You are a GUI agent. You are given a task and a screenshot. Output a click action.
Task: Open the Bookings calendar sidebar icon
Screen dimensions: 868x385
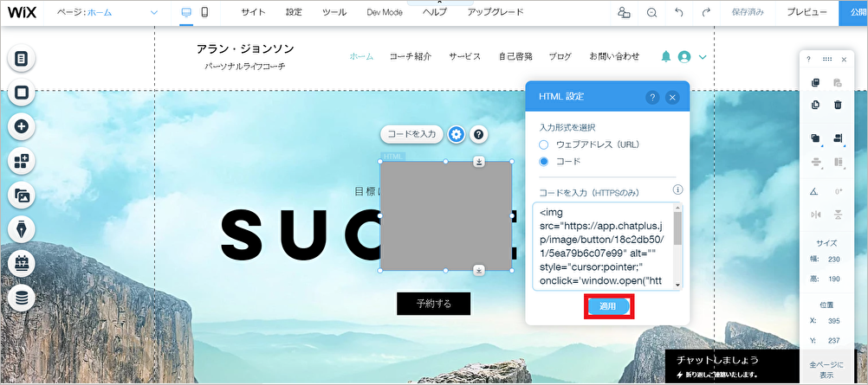[22, 264]
